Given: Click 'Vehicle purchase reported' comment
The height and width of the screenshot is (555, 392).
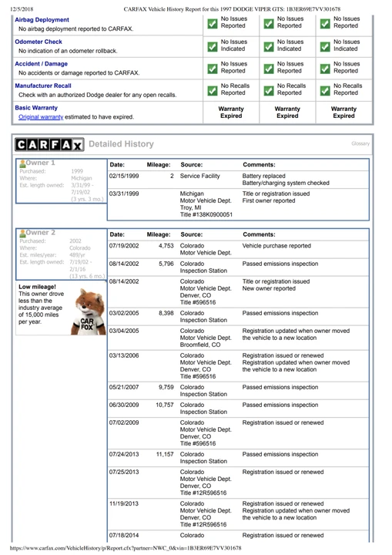Looking at the screenshot, I should click(x=276, y=246).
